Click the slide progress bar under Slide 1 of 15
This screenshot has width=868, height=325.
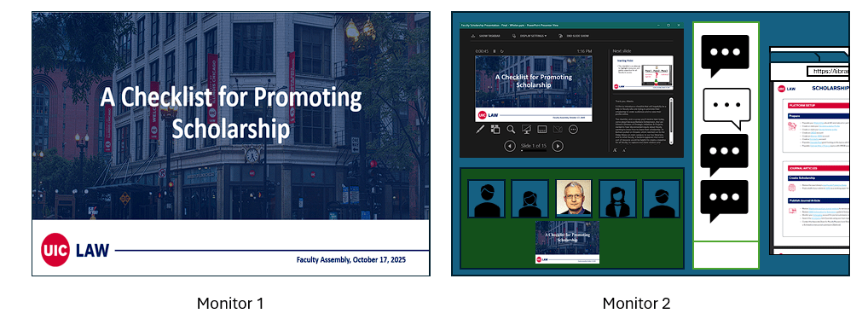[534, 151]
